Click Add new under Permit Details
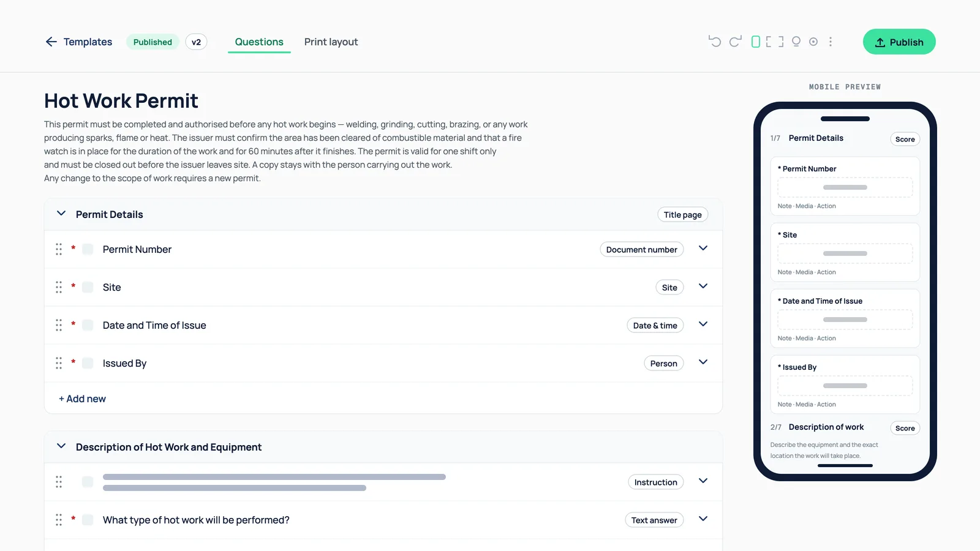This screenshot has height=551, width=980. click(82, 399)
